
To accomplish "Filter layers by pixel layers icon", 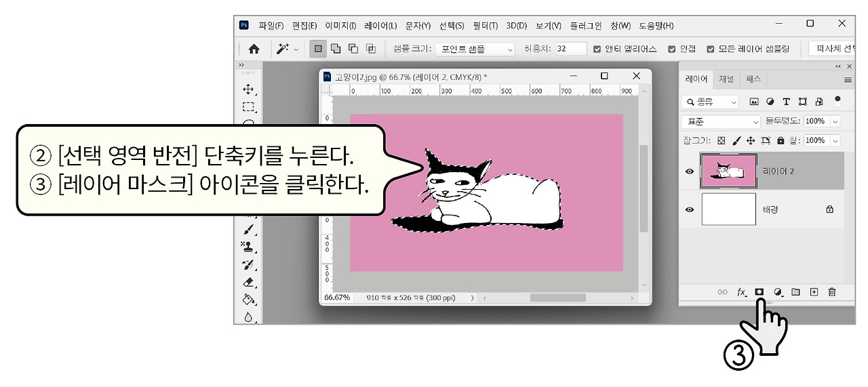I will click(x=753, y=102).
